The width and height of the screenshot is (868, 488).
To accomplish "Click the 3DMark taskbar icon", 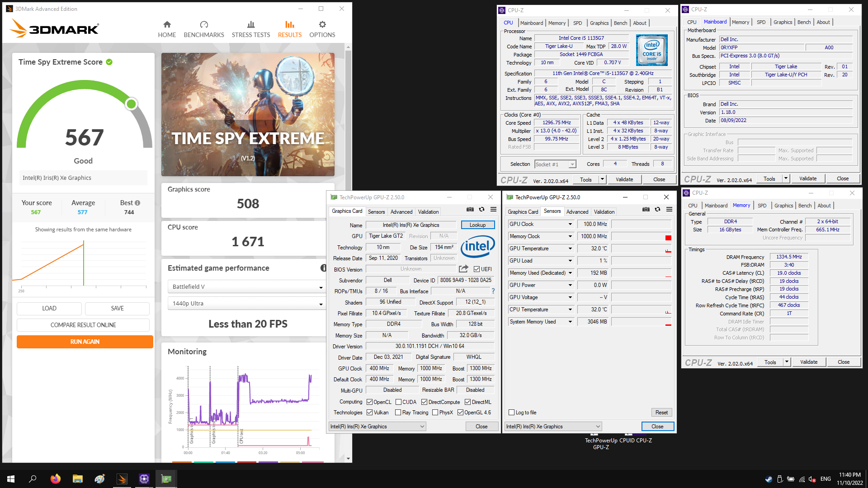I will tap(122, 479).
